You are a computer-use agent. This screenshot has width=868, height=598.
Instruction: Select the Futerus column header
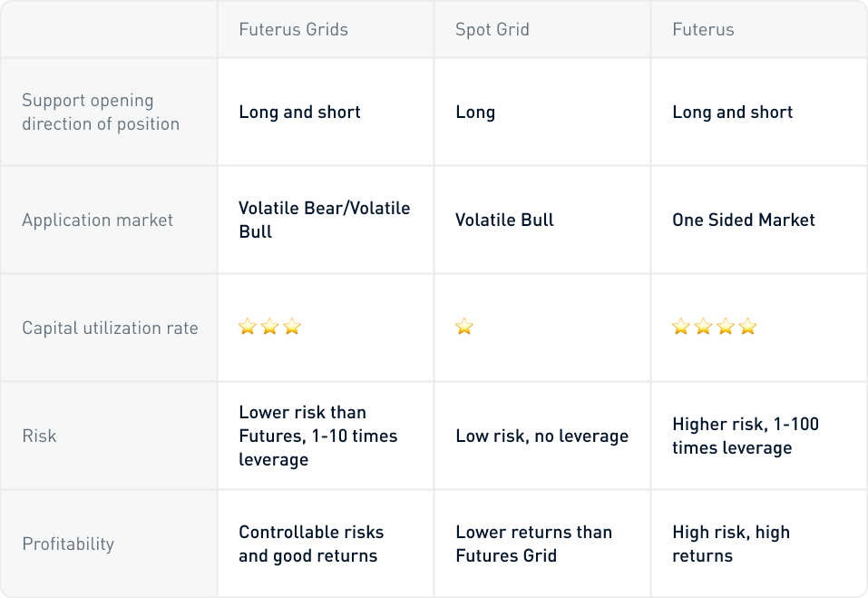click(x=703, y=29)
